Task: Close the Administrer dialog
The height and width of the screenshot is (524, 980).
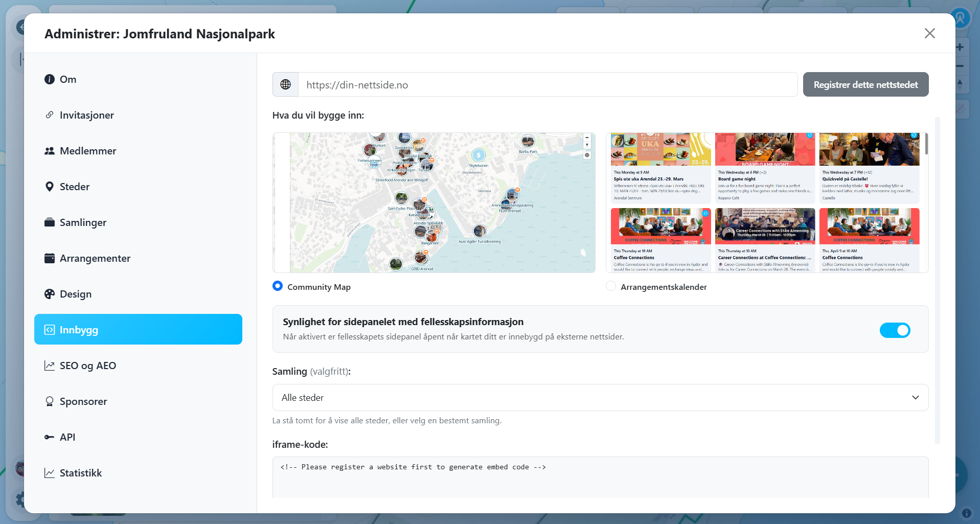Action: (x=930, y=33)
